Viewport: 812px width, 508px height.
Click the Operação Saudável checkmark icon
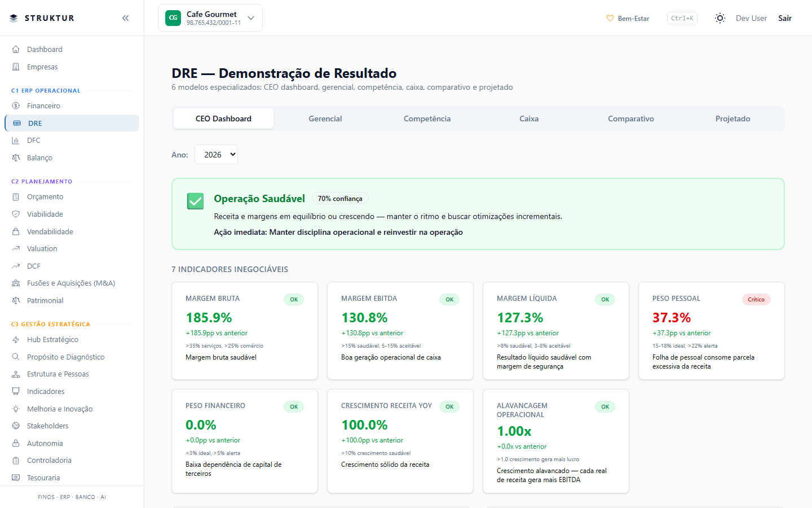coord(195,201)
